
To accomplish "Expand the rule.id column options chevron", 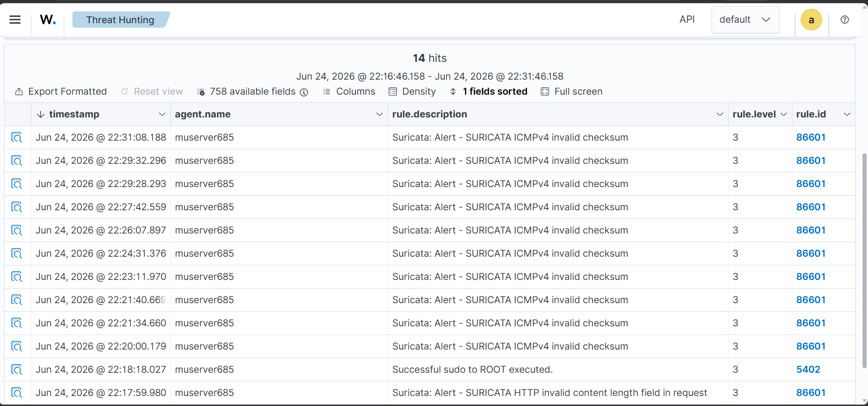I will click(x=847, y=114).
